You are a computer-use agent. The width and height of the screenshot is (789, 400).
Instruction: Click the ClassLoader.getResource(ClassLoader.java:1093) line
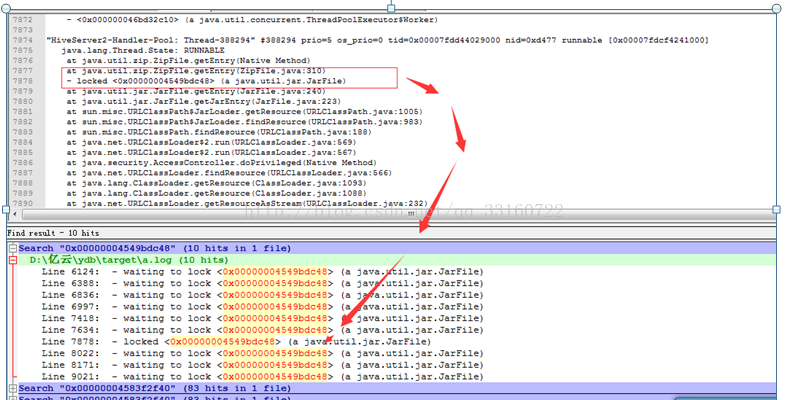click(216, 183)
